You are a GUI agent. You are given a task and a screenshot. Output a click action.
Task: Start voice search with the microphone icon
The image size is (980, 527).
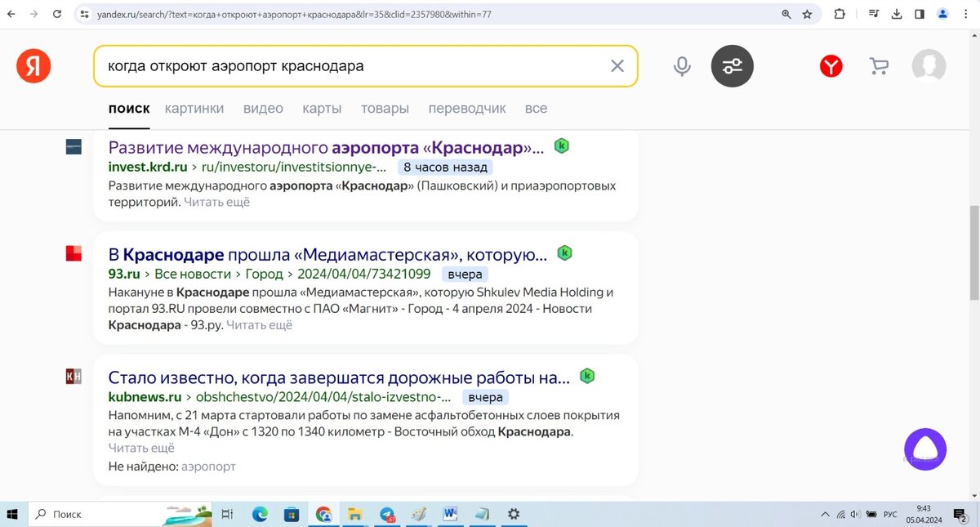tap(682, 66)
